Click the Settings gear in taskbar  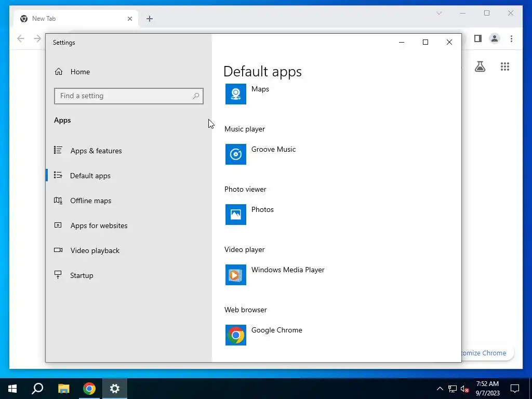coord(115,389)
